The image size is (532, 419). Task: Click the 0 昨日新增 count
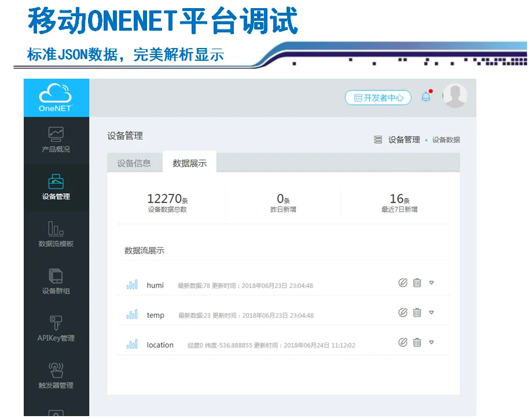tap(283, 203)
